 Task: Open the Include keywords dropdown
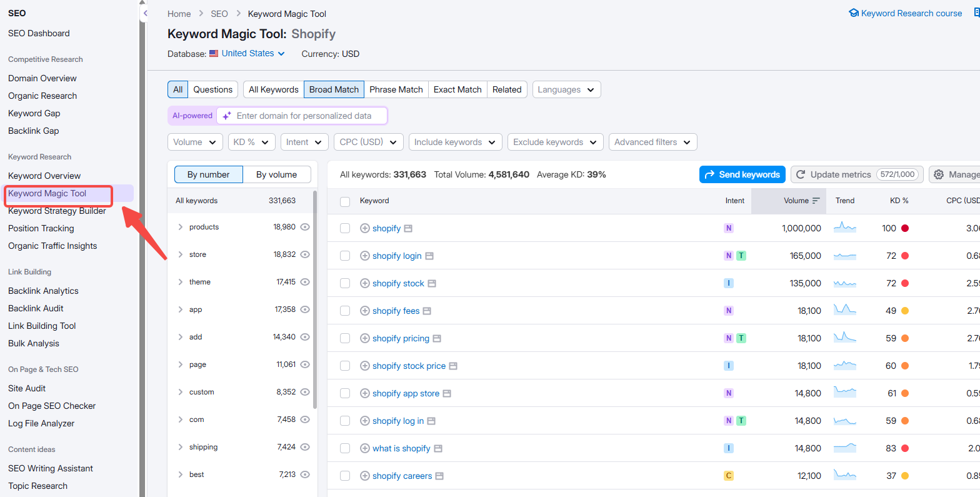456,142
